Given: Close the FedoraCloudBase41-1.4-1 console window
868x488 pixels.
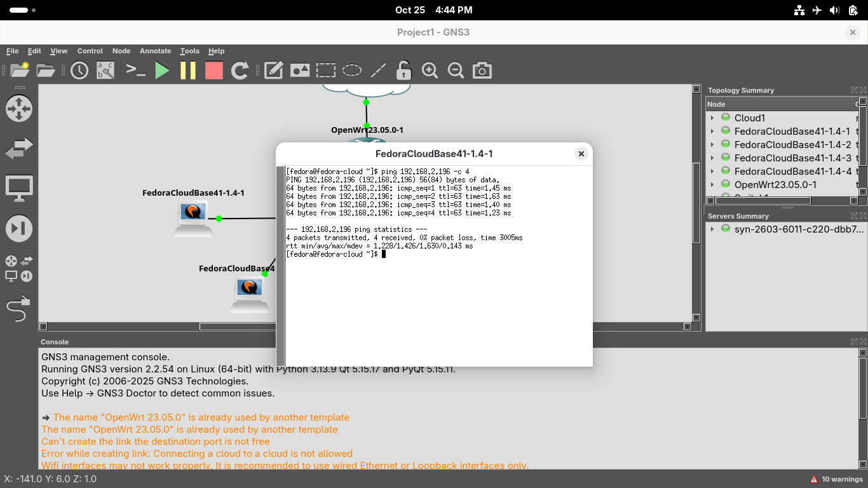Looking at the screenshot, I should (581, 154).
